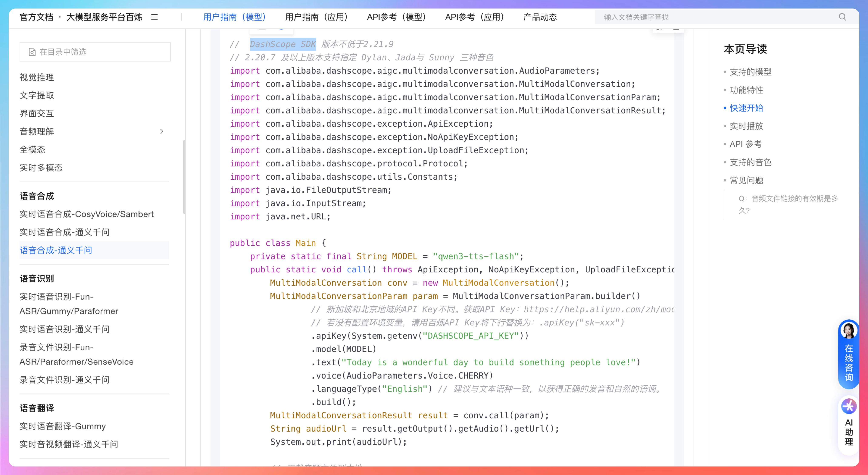
Task: Click the left sidebar scrollbar thumb
Action: (x=184, y=177)
